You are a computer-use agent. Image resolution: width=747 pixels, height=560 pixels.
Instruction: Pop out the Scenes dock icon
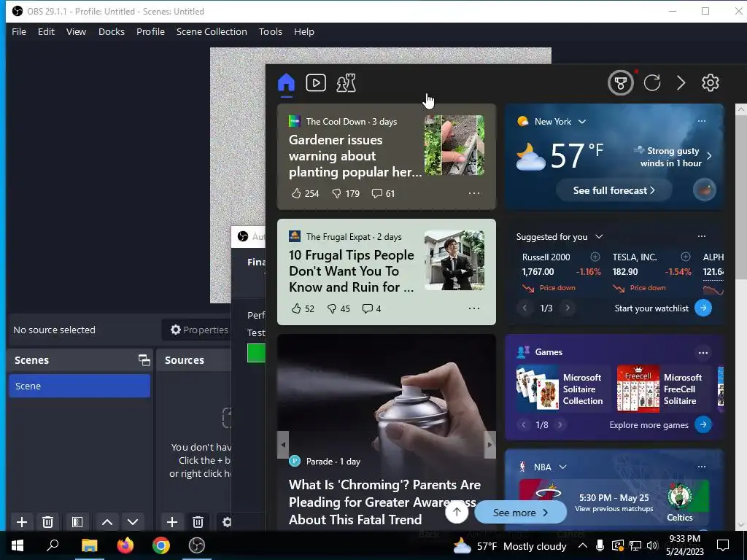click(144, 360)
